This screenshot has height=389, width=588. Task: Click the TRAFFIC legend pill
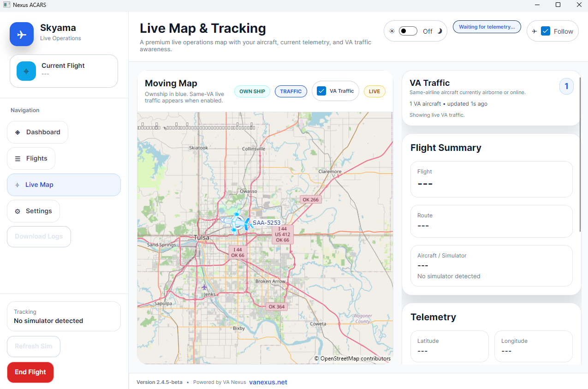291,91
